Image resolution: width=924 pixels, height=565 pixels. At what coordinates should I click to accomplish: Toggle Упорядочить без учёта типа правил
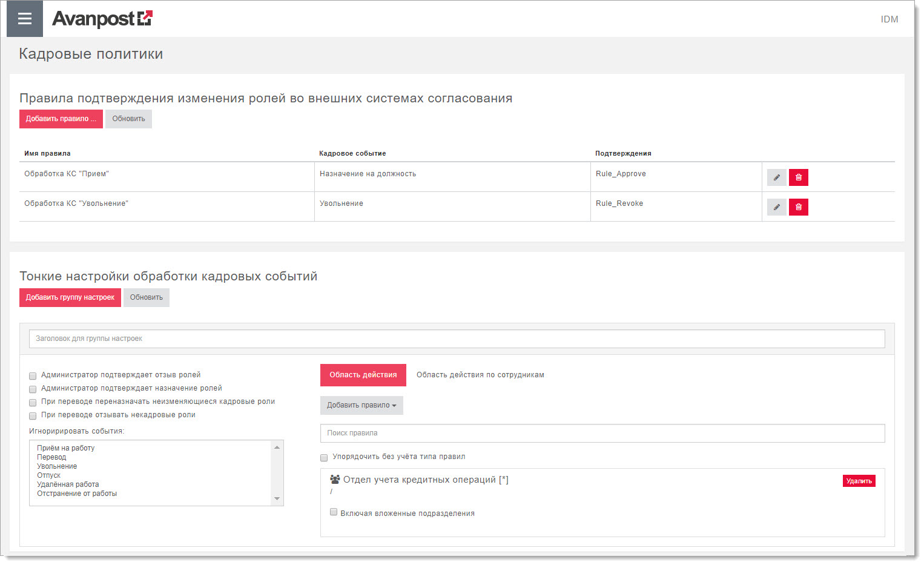click(324, 458)
